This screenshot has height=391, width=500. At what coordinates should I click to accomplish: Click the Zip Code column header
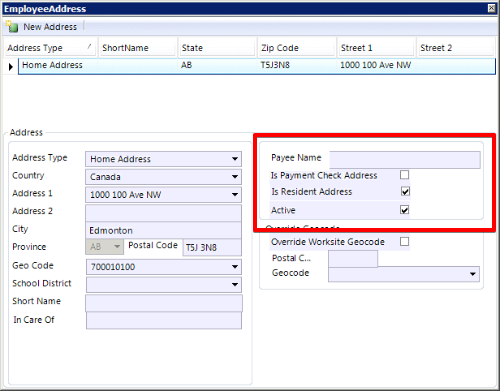(x=297, y=48)
